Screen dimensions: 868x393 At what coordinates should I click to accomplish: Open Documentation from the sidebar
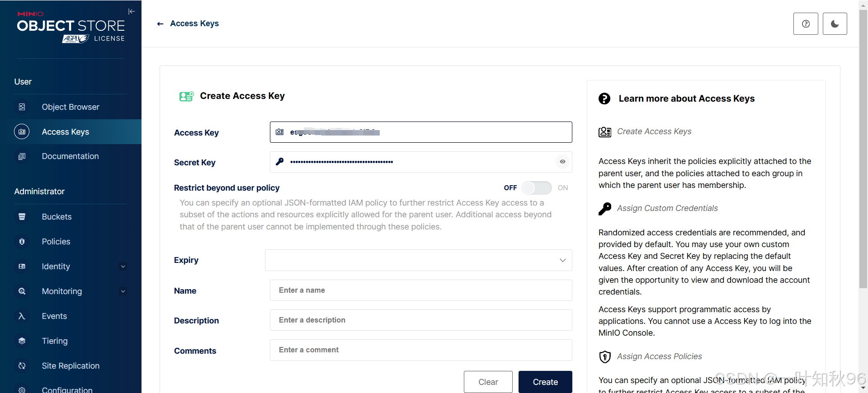coord(71,156)
